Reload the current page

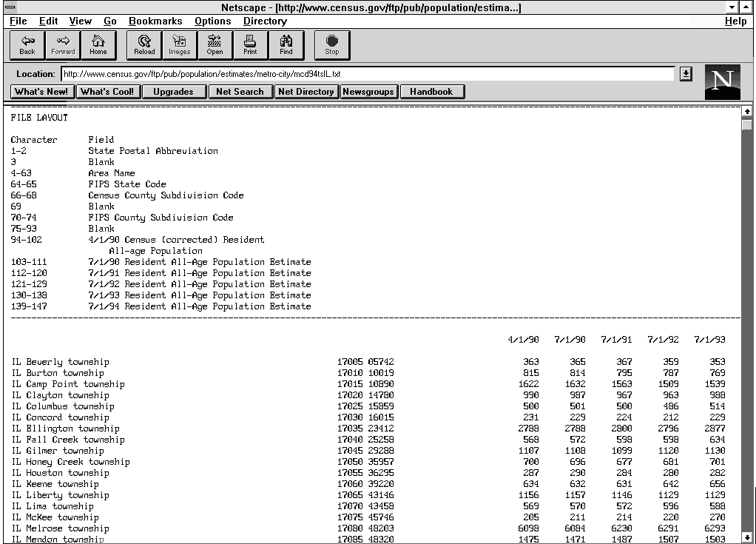(x=144, y=45)
